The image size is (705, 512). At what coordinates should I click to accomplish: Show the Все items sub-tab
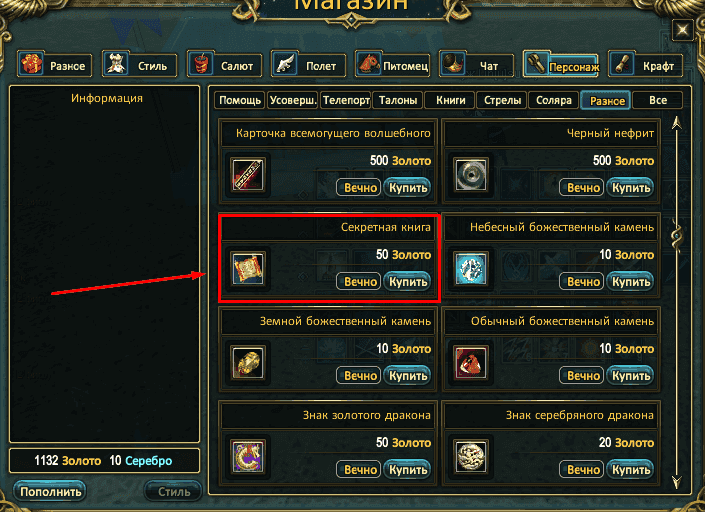pos(657,100)
